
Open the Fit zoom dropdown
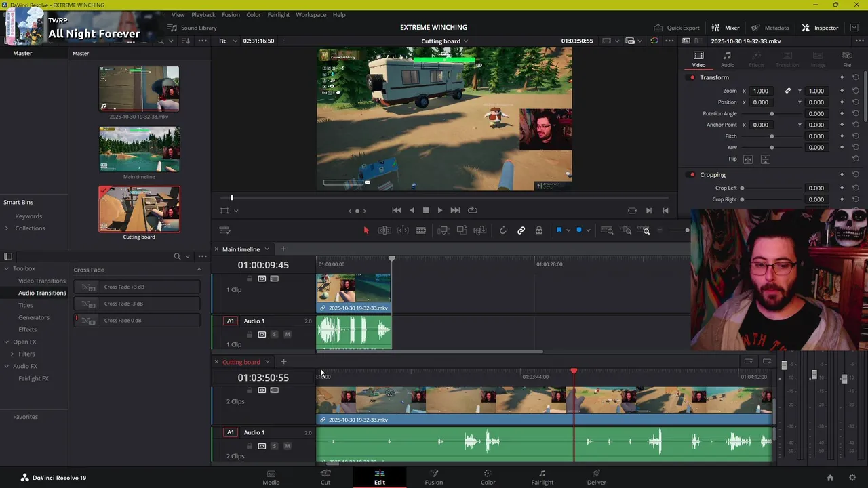click(x=227, y=41)
